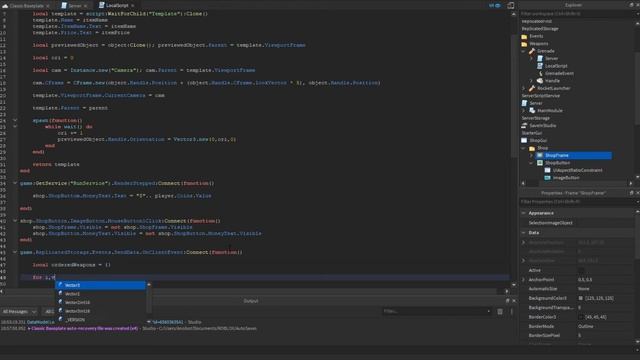Collapse the Shop folder node
Viewport: 640px width, 360px height.
point(524,148)
